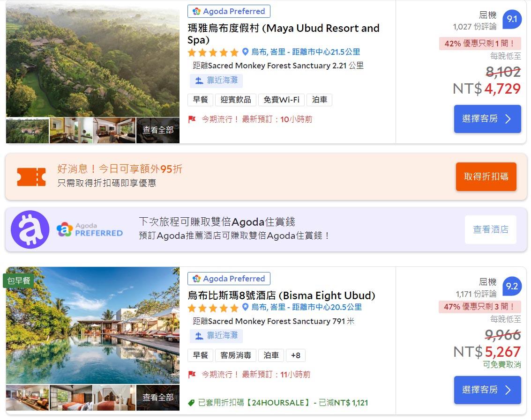Click 距離Sacred Monkey Forest Sanctuary 2.21 公里 text
Screen dimensions: 531x420
point(278,66)
